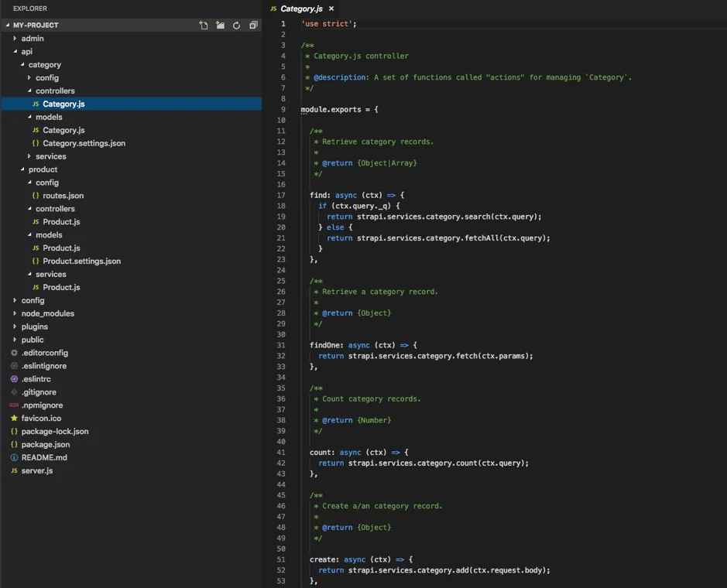This screenshot has width=727, height=588.
Task: Click line number 31 in the gutter
Action: pyautogui.click(x=281, y=345)
